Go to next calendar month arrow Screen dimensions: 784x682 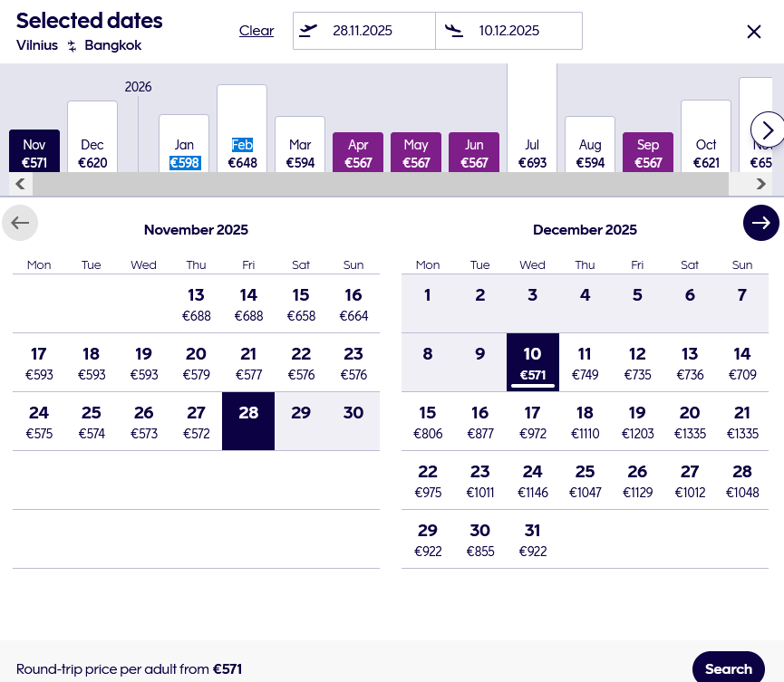point(760,223)
